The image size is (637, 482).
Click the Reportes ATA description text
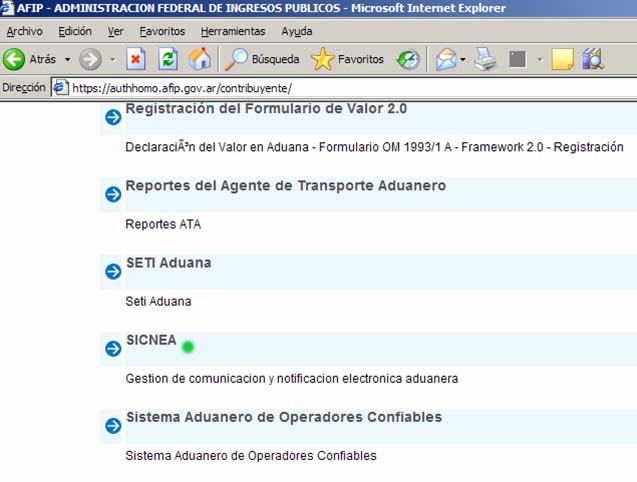163,224
